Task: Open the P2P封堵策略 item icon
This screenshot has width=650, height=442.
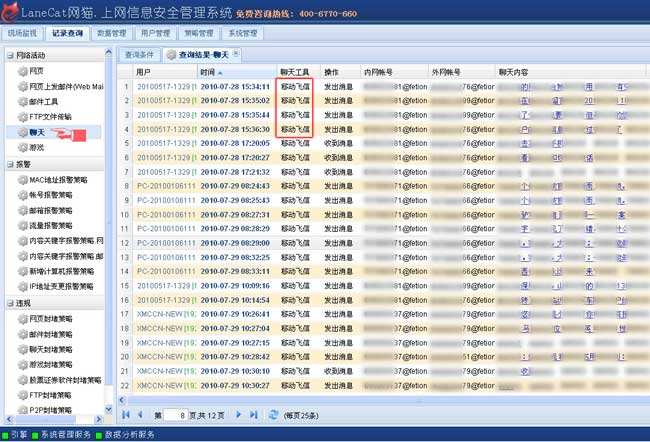Action: click(x=23, y=410)
